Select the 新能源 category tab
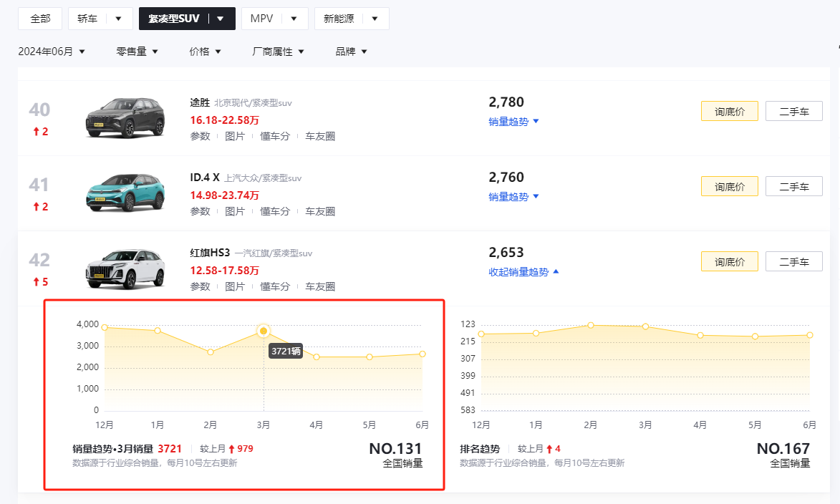Image resolution: width=840 pixels, height=504 pixels. tap(339, 19)
